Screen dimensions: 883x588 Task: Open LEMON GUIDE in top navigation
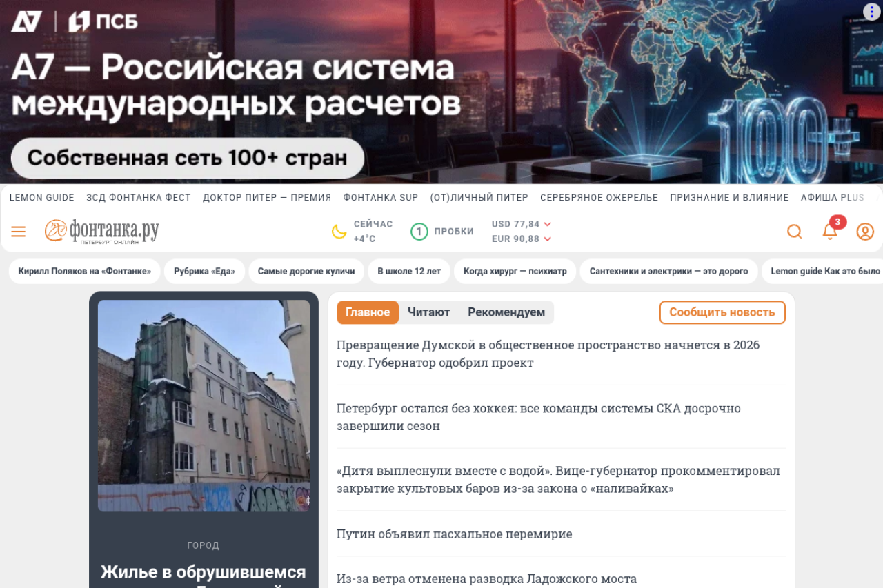(x=42, y=198)
